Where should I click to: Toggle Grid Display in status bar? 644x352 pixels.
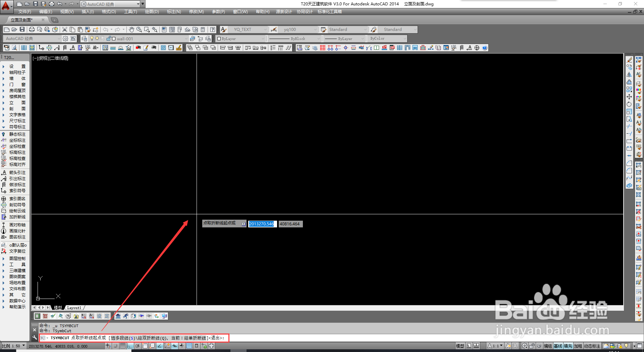coord(123,346)
